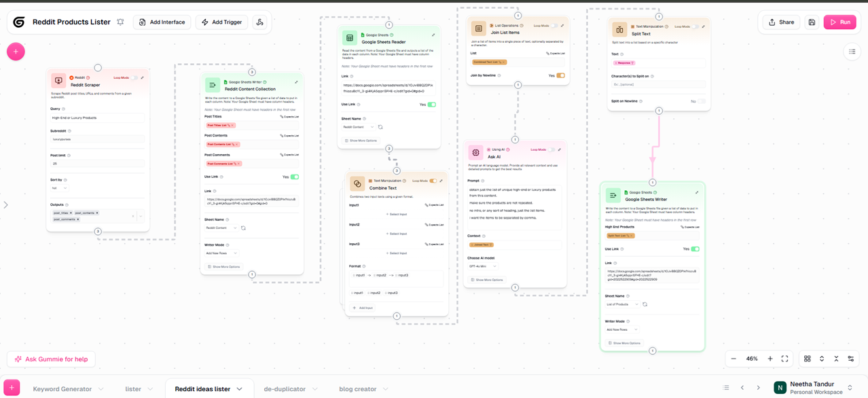The image size is (868, 398).
Task: Click the save flow icon beside Share
Action: (812, 22)
